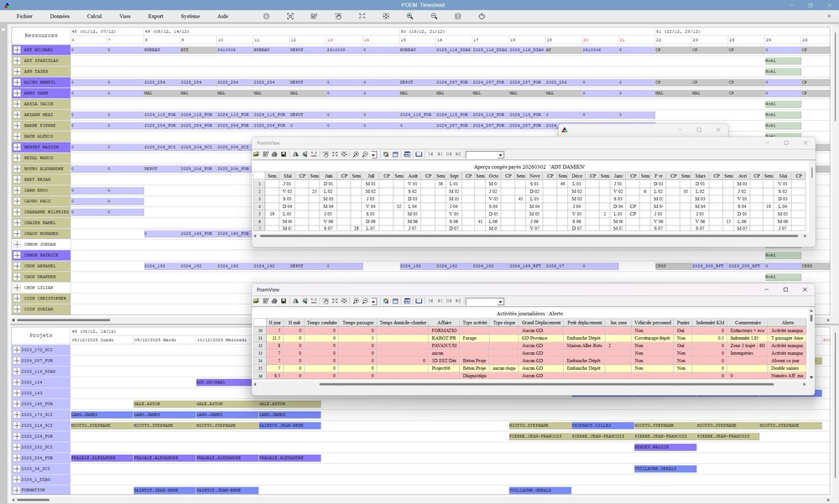Open the combo box in upper PoemView toolbar

[x=485, y=154]
